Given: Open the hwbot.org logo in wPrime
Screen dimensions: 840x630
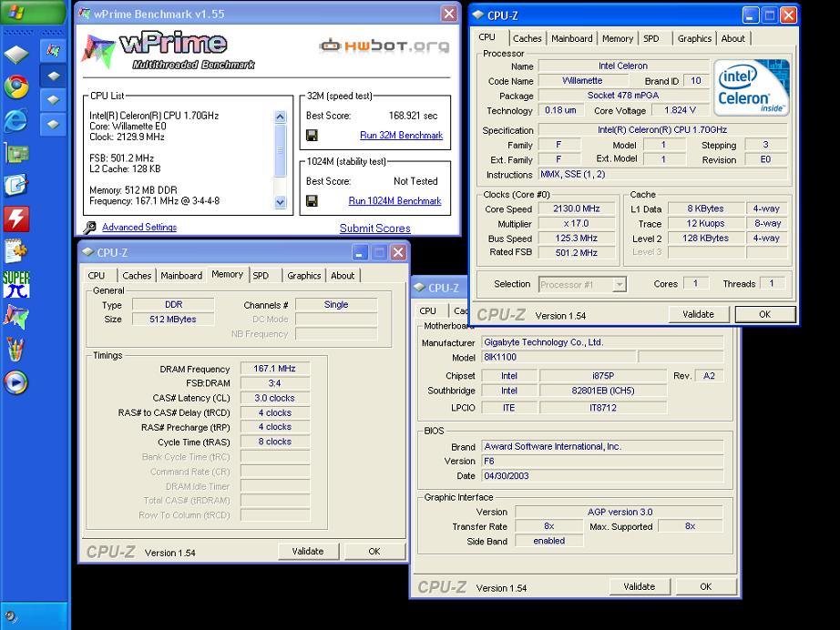Looking at the screenshot, I should (384, 46).
